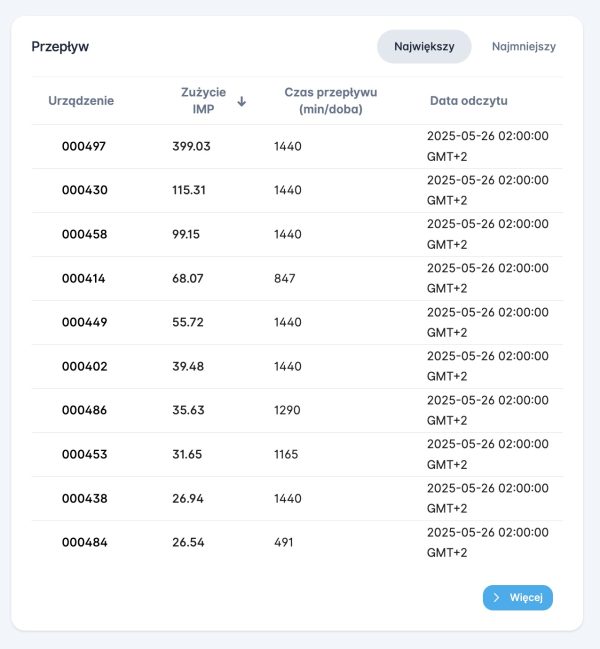The height and width of the screenshot is (649, 600).
Task: Switch to the Największy tab
Action: [x=424, y=46]
